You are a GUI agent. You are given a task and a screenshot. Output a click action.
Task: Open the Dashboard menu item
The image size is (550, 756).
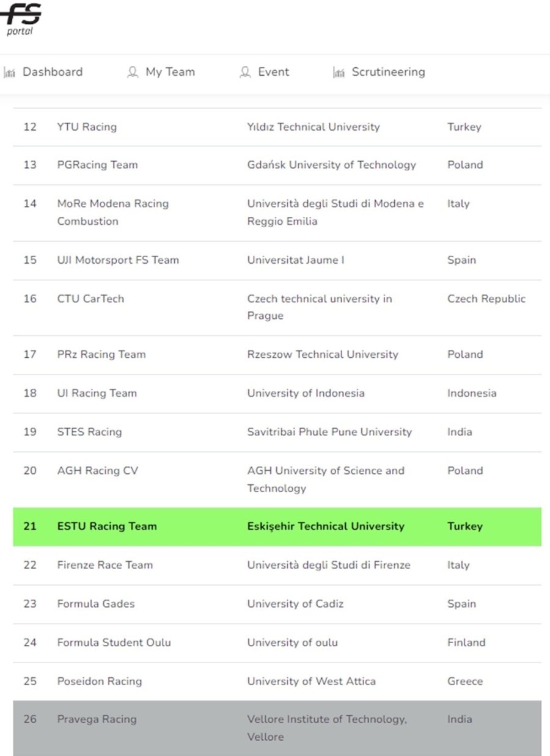point(52,72)
